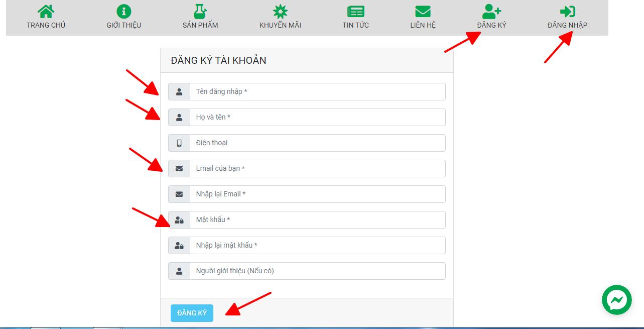Select the Điện thoại input field
This screenshot has width=644, height=329.
pyautogui.click(x=317, y=143)
